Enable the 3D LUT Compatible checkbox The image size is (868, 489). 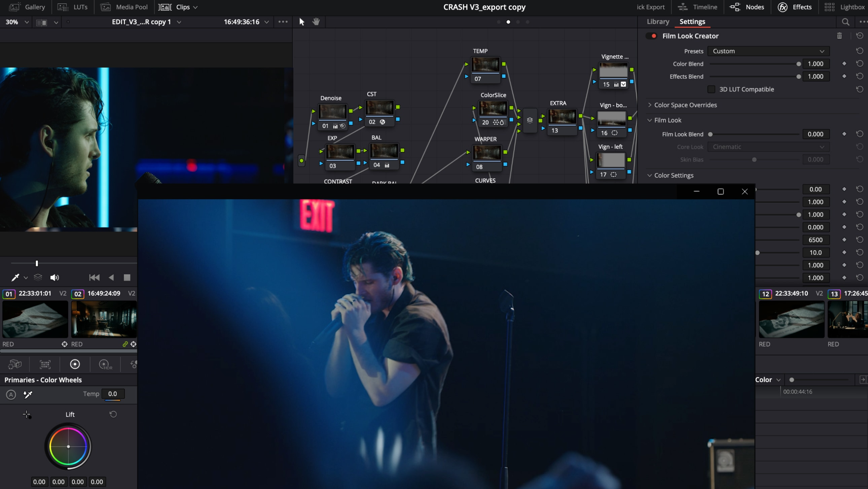click(712, 89)
